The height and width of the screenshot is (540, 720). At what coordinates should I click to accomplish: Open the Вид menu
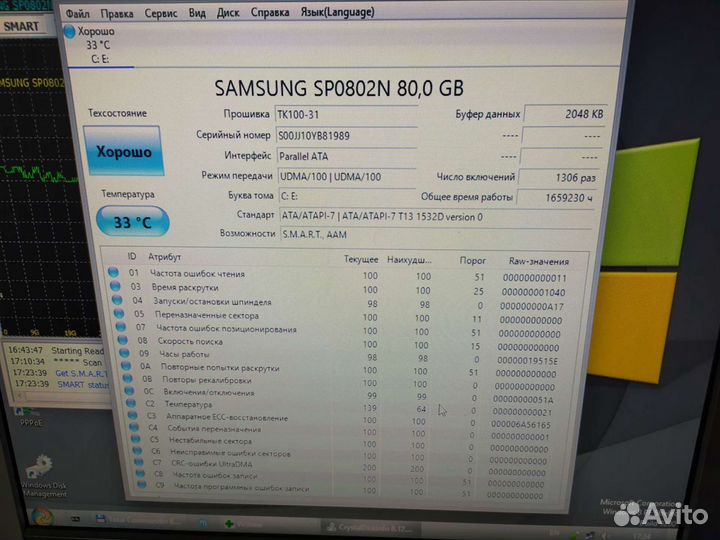click(197, 13)
